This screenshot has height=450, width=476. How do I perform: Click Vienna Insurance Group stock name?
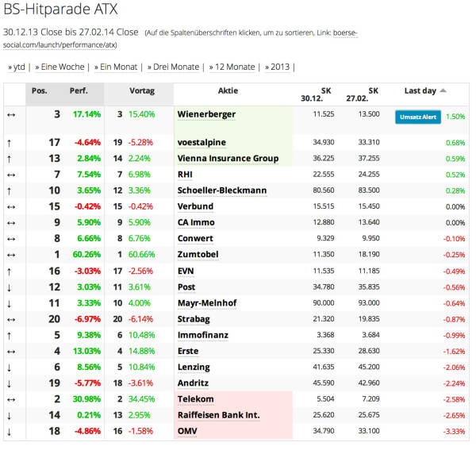[228, 159]
